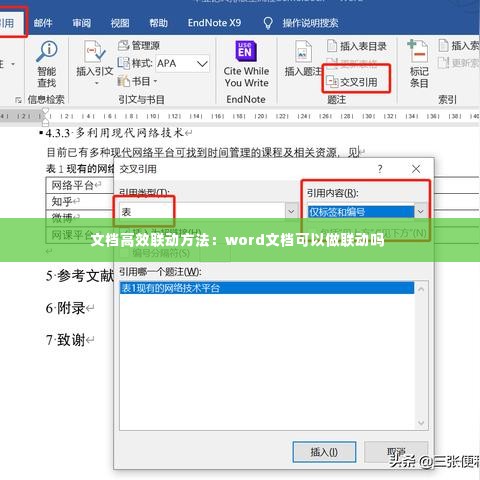The width and height of the screenshot is (480, 480).
Task: Click 交叉引用 cross-reference in ribbon
Action: click(x=352, y=82)
